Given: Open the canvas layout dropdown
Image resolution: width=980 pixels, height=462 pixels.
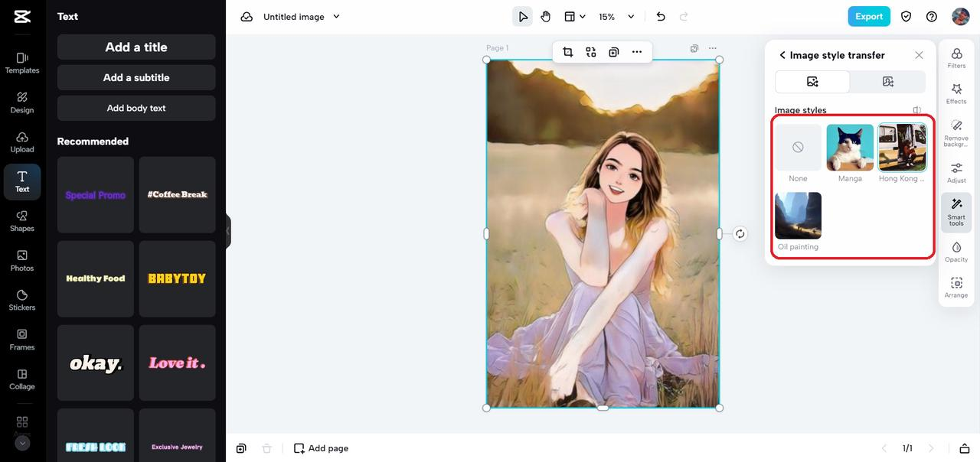Looking at the screenshot, I should point(574,17).
